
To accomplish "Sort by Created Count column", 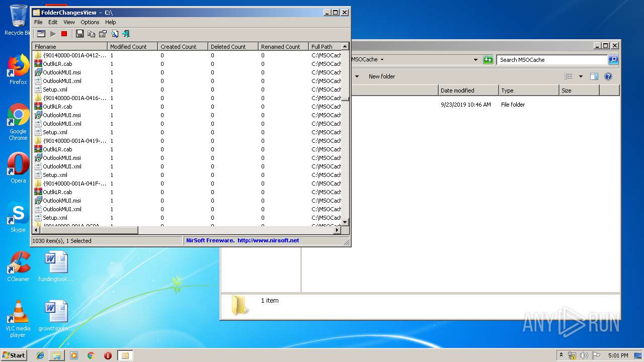I will pos(183,46).
